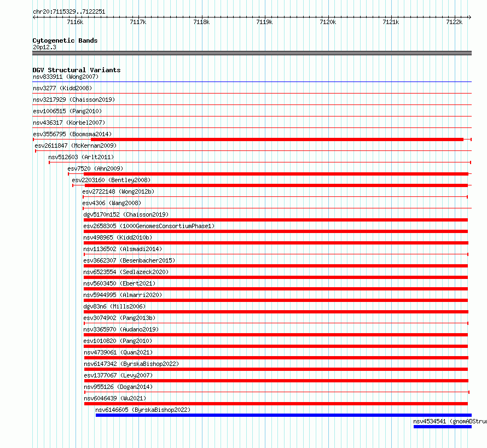487x448 pixels.
Task: Click nsv3365970 (Audano2019) label
Action: [121, 329]
